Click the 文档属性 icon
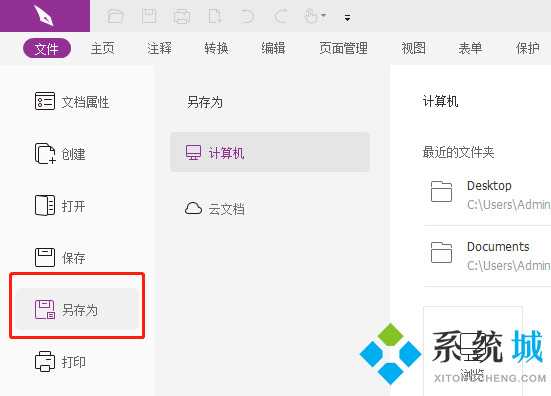Screen dimensions: 551x396 click(45, 101)
